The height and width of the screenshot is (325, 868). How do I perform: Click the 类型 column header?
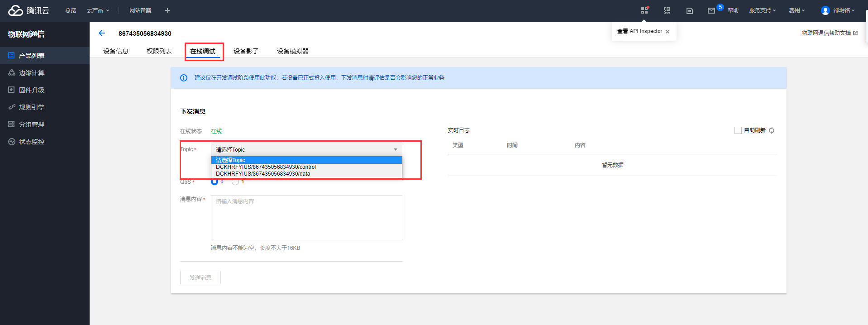(458, 145)
